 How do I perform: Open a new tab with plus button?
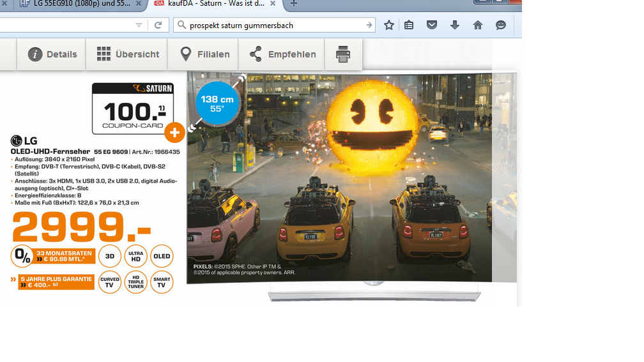click(294, 3)
